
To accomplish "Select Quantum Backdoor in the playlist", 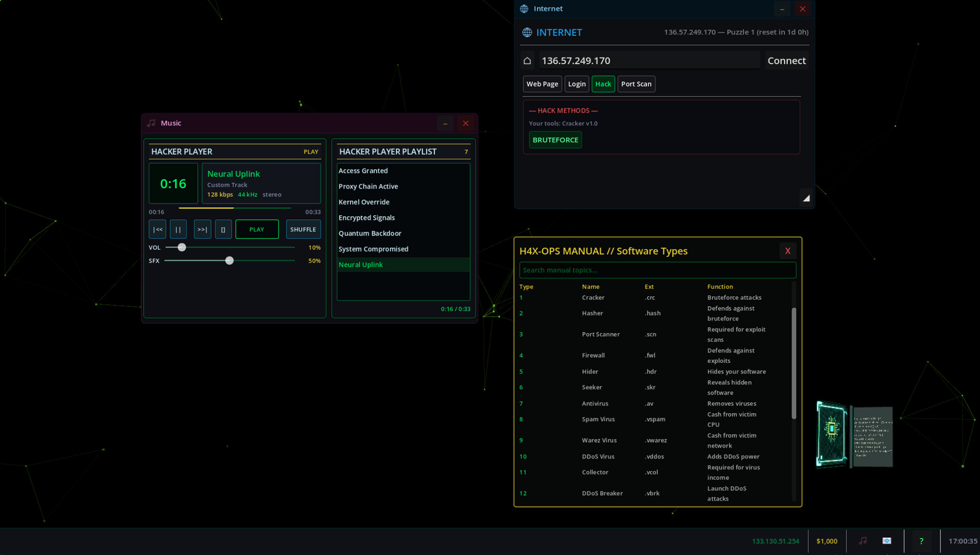I will click(x=370, y=233).
